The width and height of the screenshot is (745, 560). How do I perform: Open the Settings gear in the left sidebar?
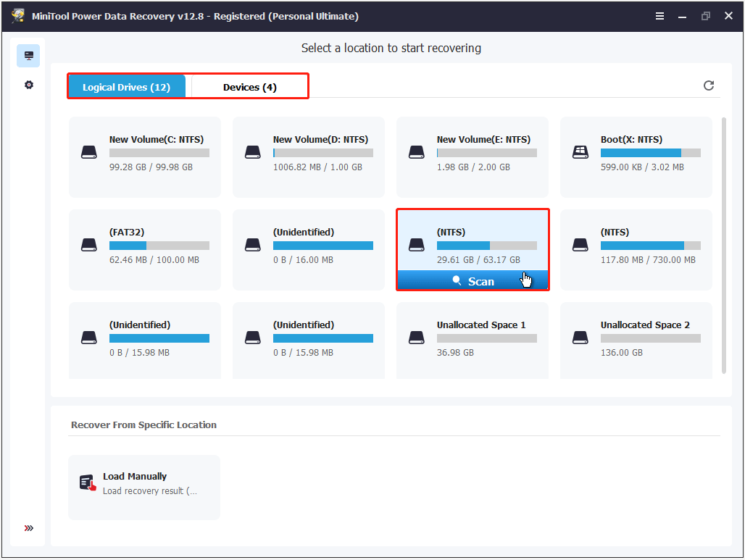[28, 85]
